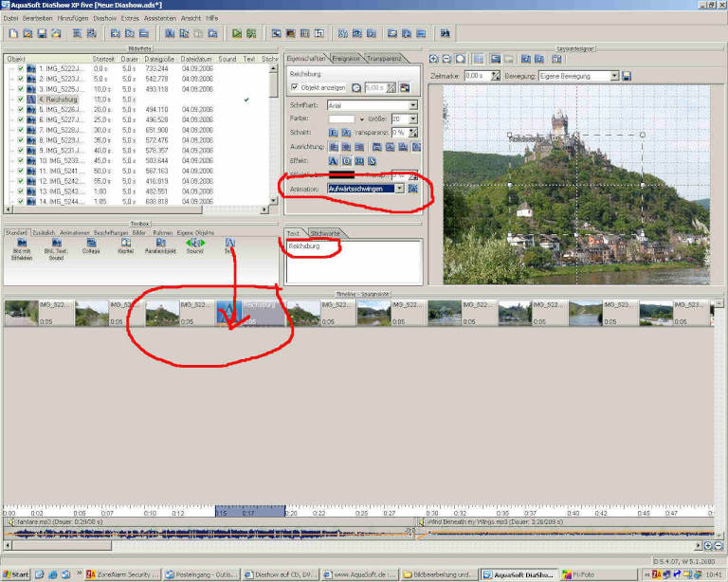728x582 pixels.
Task: Click the green play slideshow toolbar icon
Action: click(237, 33)
